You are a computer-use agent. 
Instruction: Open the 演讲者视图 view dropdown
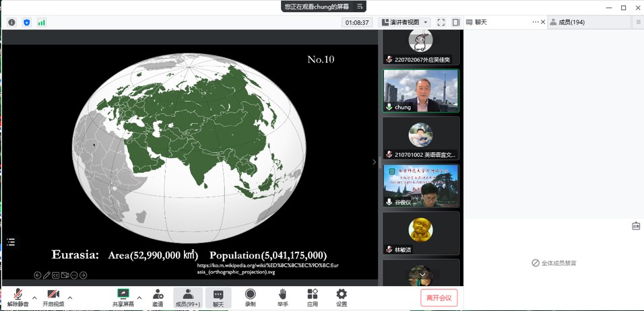pos(405,22)
